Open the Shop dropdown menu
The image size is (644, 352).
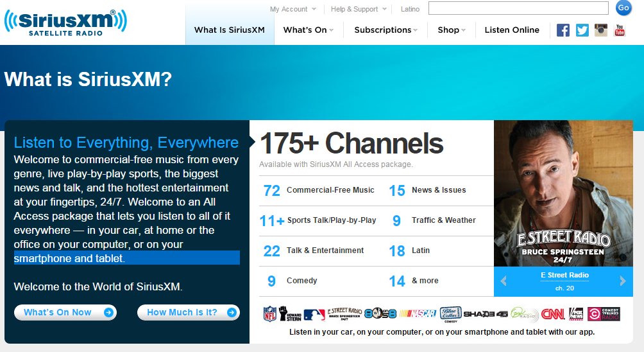point(452,30)
